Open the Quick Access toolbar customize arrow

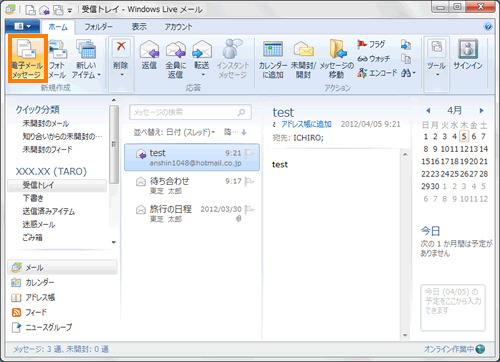(x=70, y=10)
